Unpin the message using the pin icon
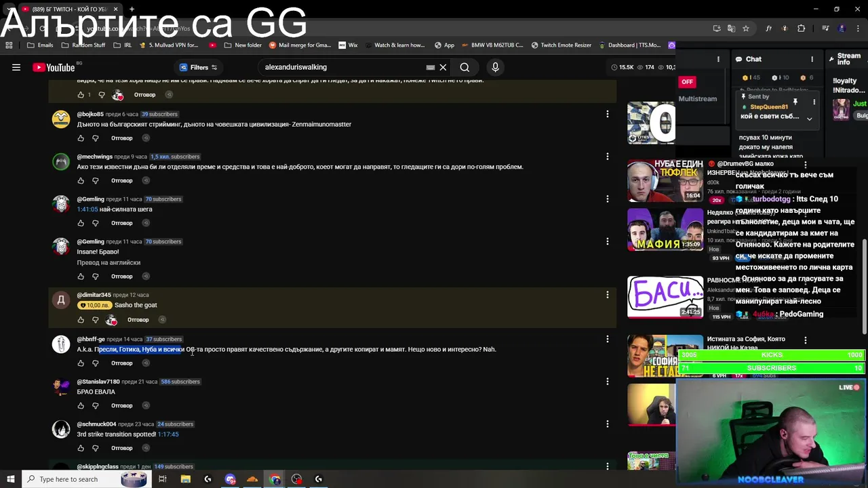This screenshot has height=488, width=868. pos(795,102)
